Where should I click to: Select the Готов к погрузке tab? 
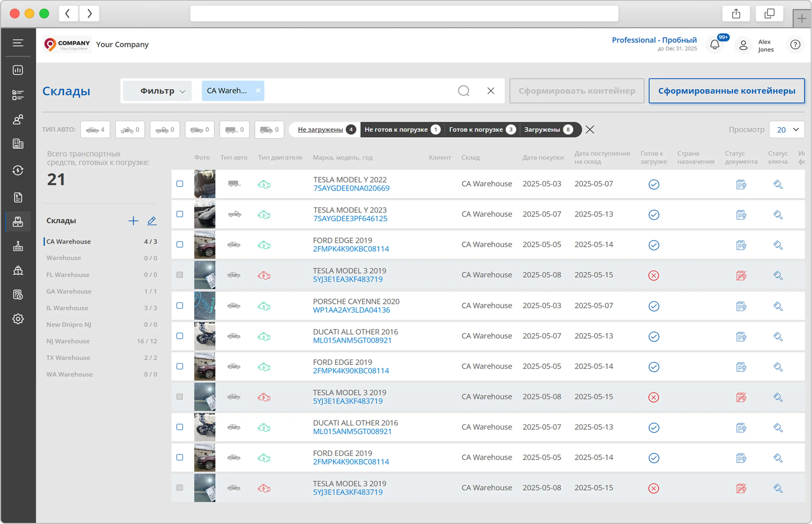(482, 130)
